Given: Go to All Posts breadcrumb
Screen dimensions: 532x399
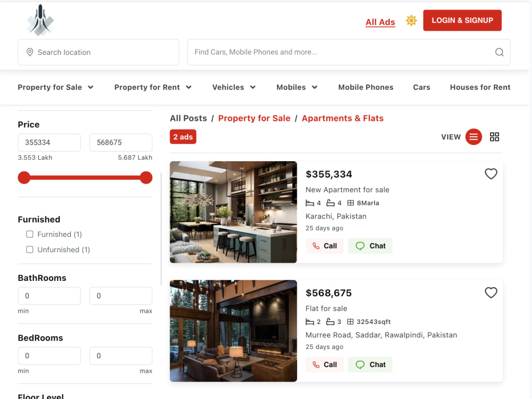Looking at the screenshot, I should coord(188,118).
